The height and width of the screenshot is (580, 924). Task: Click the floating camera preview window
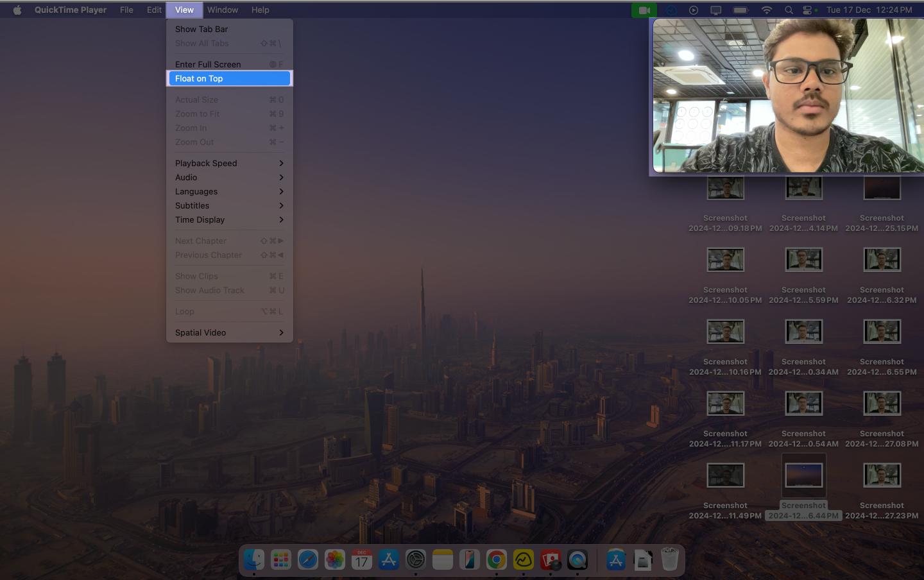click(x=788, y=96)
